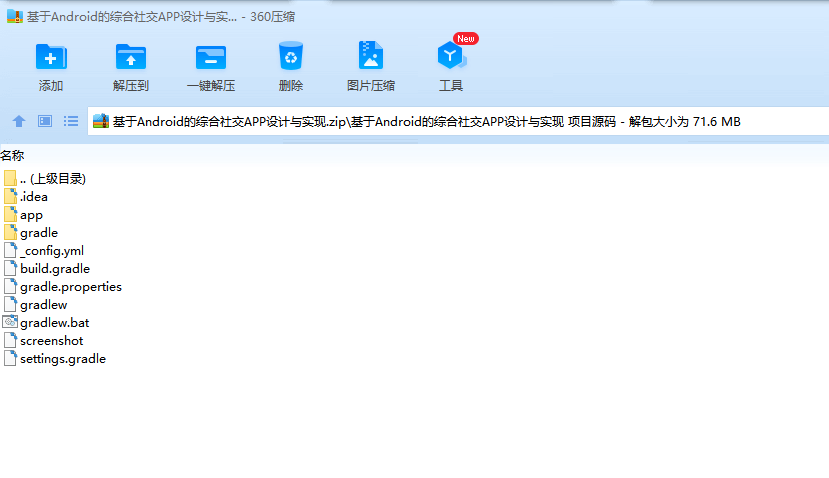Click the 添加 (Add) toolbar icon
Screen dimensions: 829x478
tap(51, 57)
